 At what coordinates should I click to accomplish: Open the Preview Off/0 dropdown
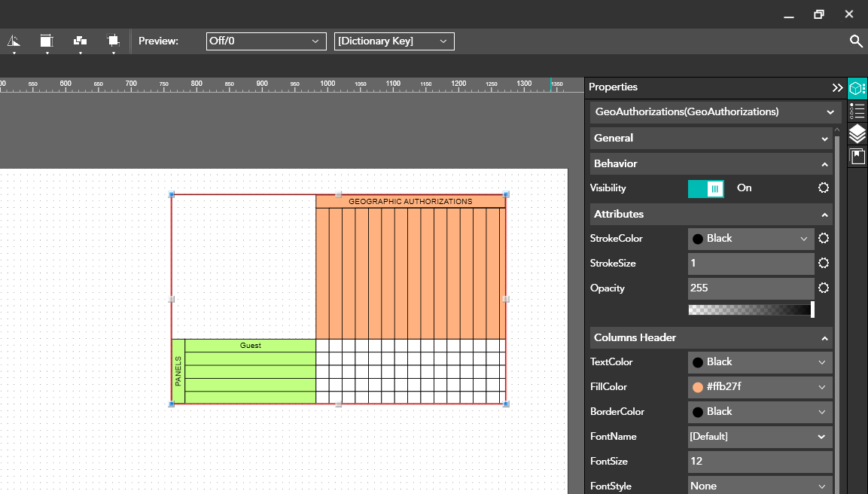pyautogui.click(x=266, y=41)
